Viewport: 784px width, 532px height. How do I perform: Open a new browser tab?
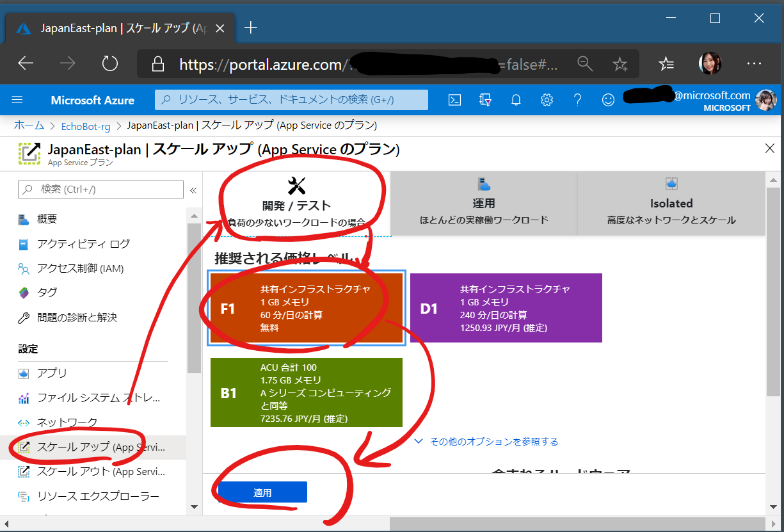coord(251,28)
